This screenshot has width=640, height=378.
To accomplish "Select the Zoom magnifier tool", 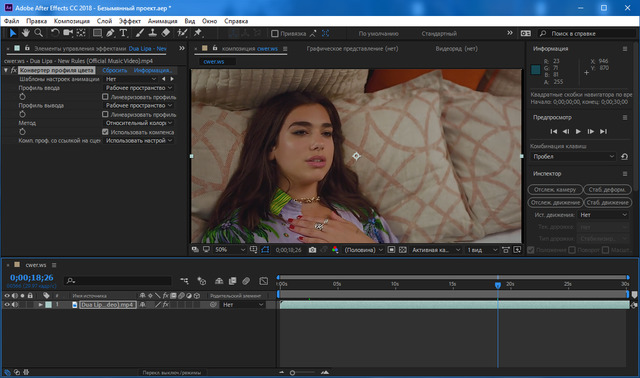I will (x=38, y=33).
